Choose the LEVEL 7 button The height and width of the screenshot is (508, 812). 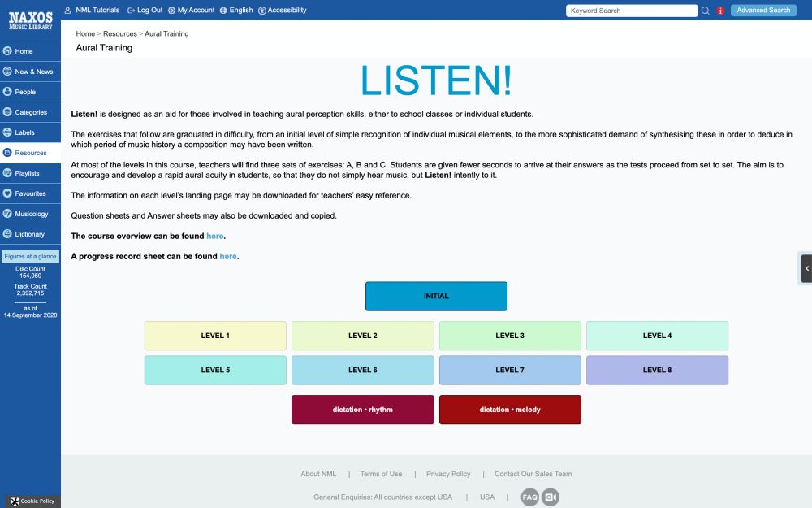click(x=510, y=370)
